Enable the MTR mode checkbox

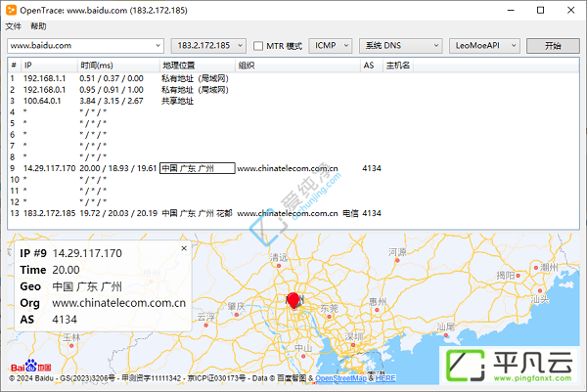258,46
